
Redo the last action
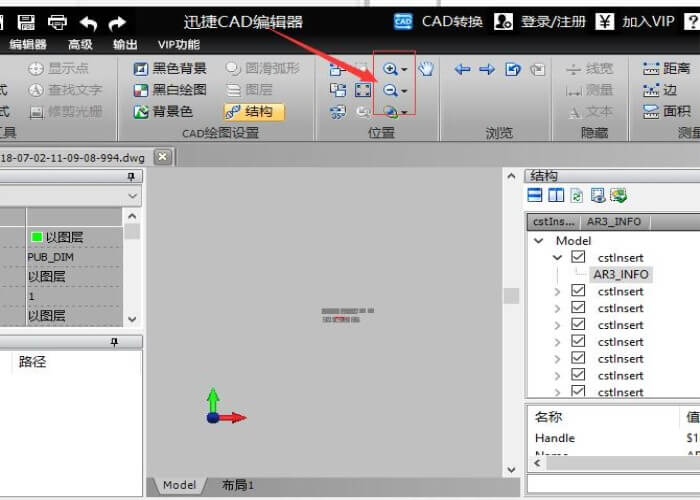coord(117,23)
